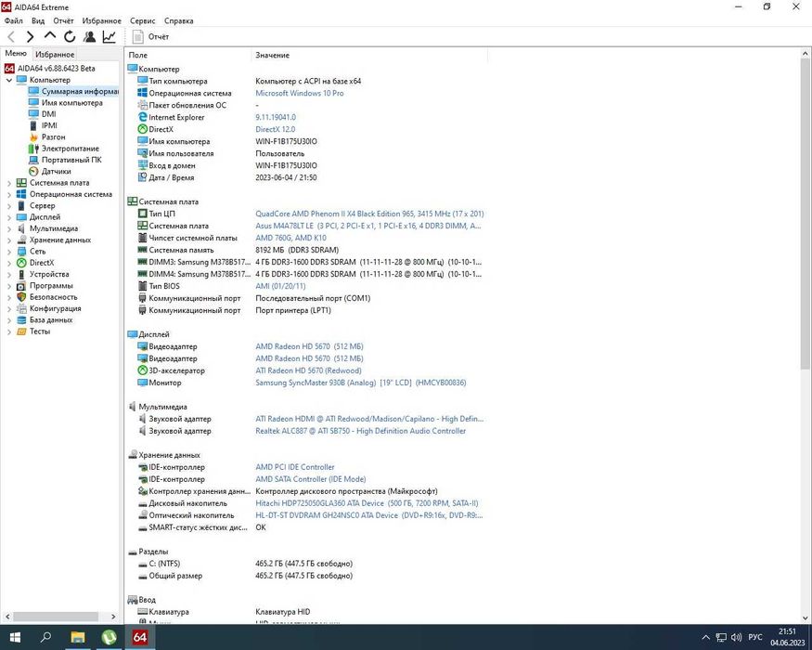Click the Поле column header
Viewport: 812px width, 650px height.
click(188, 55)
